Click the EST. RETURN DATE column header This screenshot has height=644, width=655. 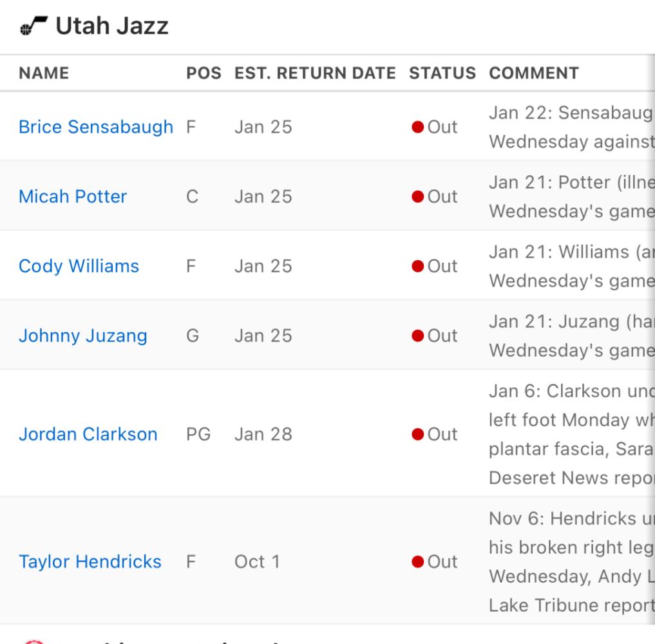tap(315, 73)
